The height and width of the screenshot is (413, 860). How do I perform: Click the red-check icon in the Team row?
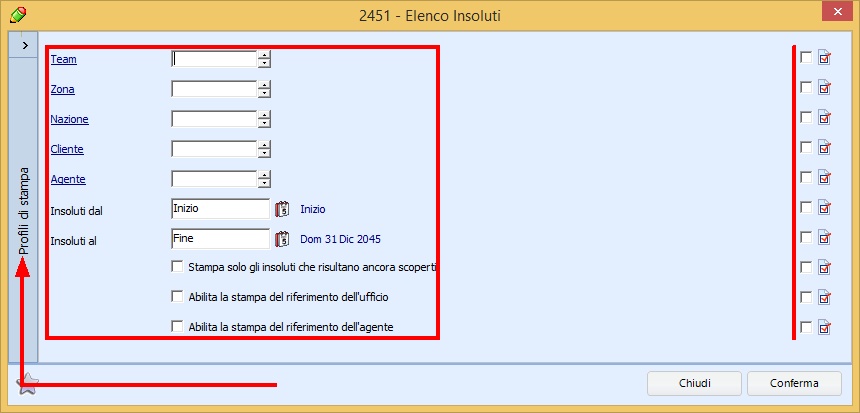point(824,59)
